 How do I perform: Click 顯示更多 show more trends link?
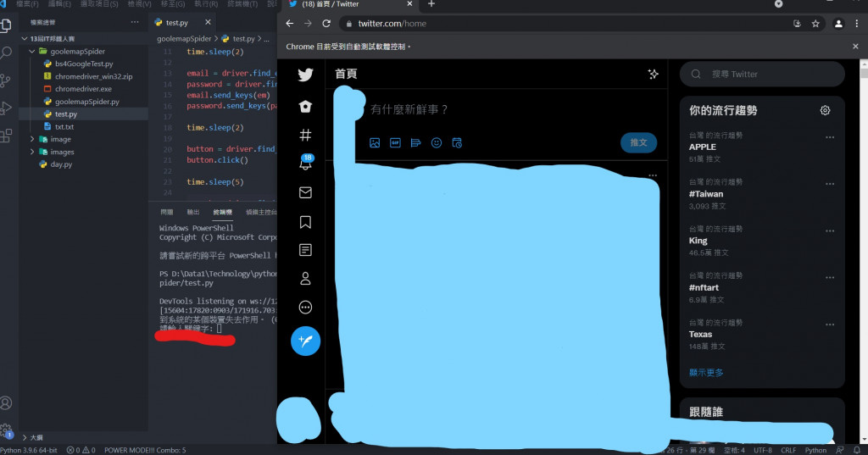706,373
